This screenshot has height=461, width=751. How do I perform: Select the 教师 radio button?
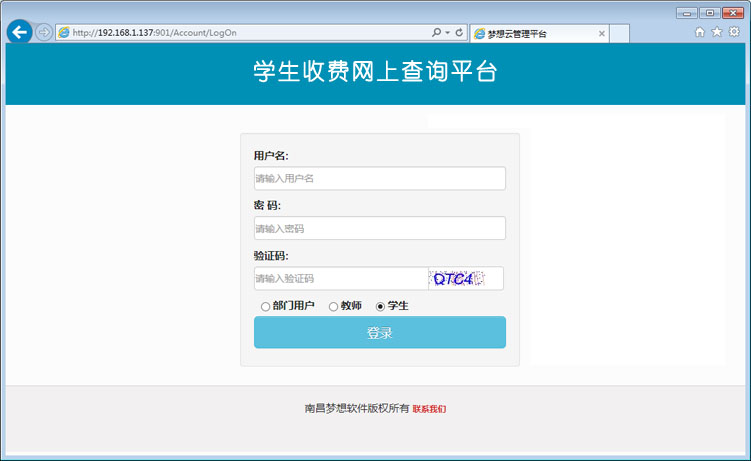[333, 306]
